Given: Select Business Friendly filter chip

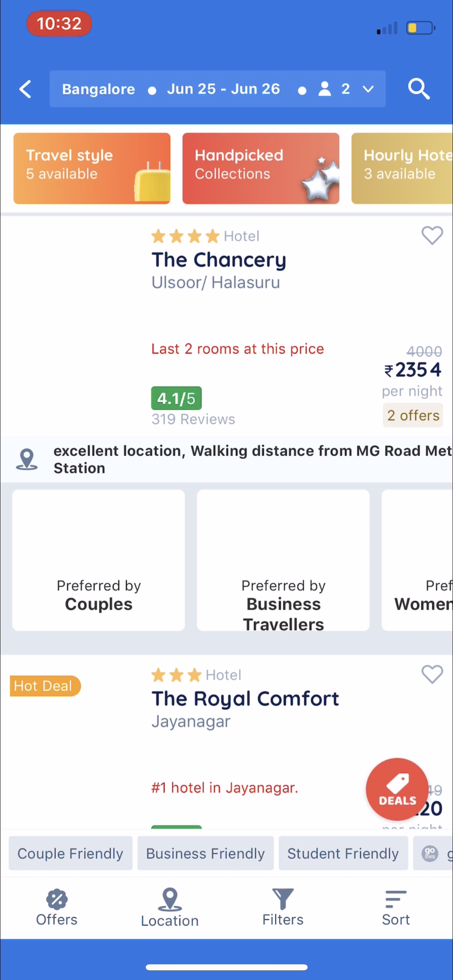Looking at the screenshot, I should point(205,853).
